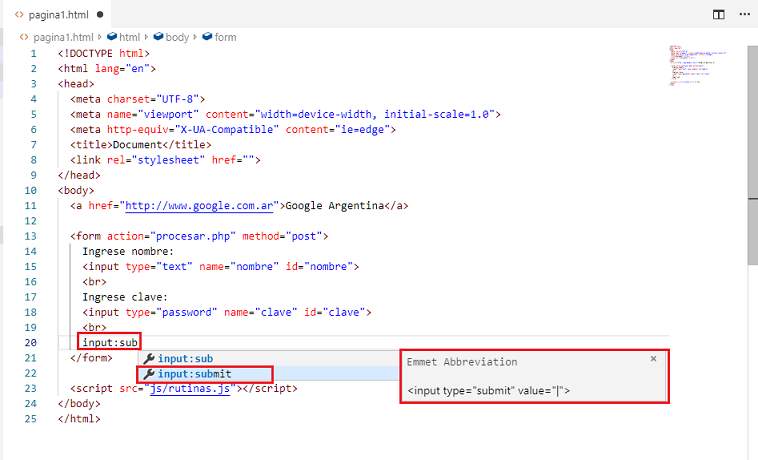Viewport: 758px width, 460px height.
Task: Click the "X-UA-Compatible" value
Action: 227,129
